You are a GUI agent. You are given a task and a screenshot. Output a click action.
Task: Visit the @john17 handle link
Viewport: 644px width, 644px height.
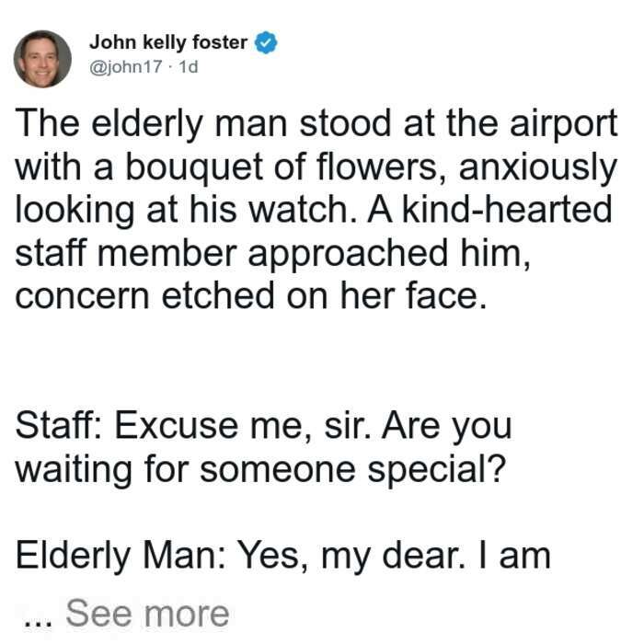(x=126, y=66)
